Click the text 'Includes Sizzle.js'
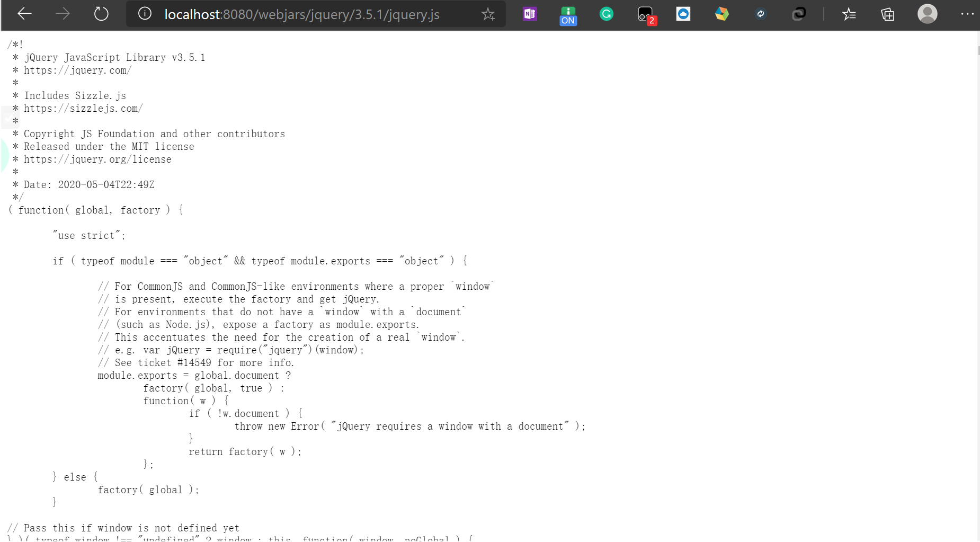 [x=75, y=95]
